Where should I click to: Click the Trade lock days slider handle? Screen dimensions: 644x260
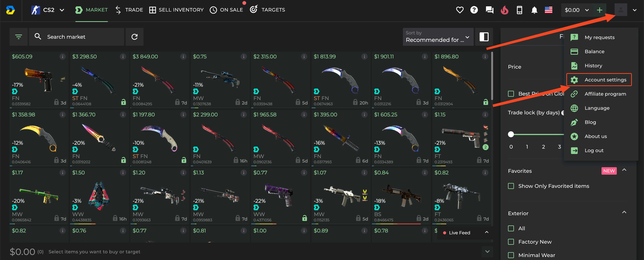pos(511,134)
